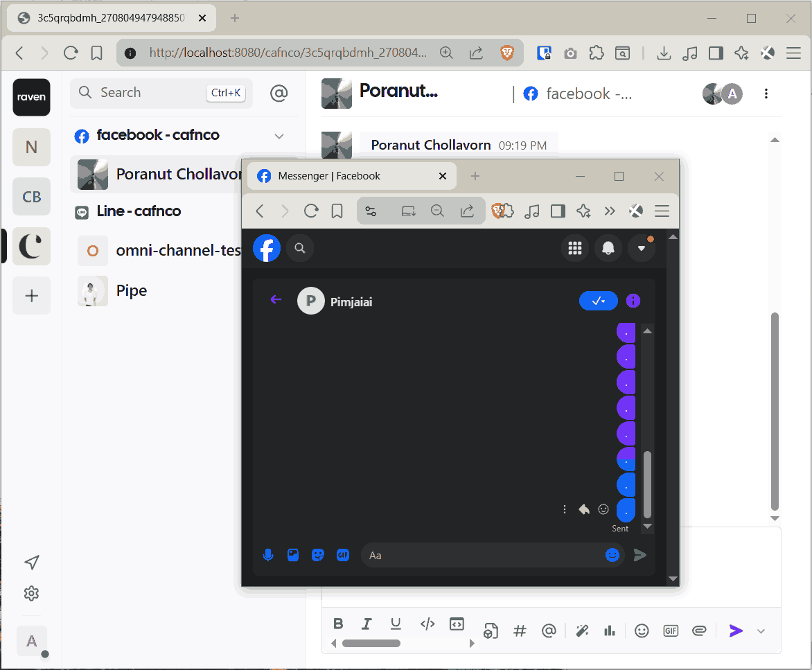Open the Facebook apps grid menu
Image resolution: width=812 pixels, height=670 pixels.
point(574,248)
